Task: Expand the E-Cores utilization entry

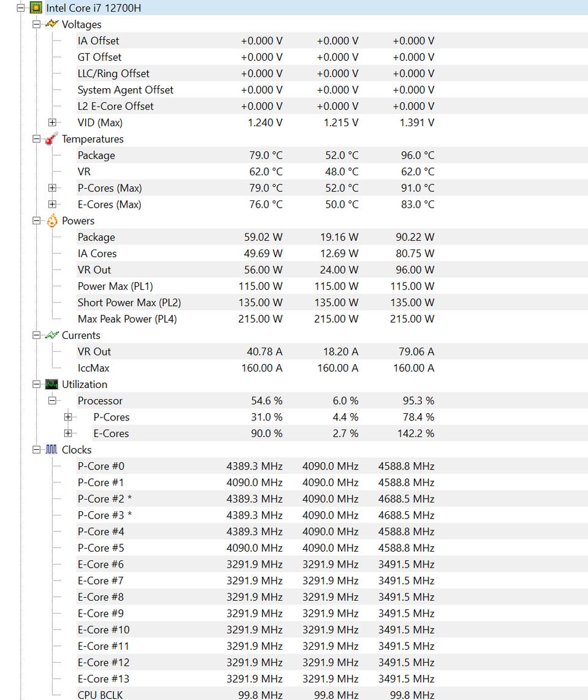Action: [69, 433]
